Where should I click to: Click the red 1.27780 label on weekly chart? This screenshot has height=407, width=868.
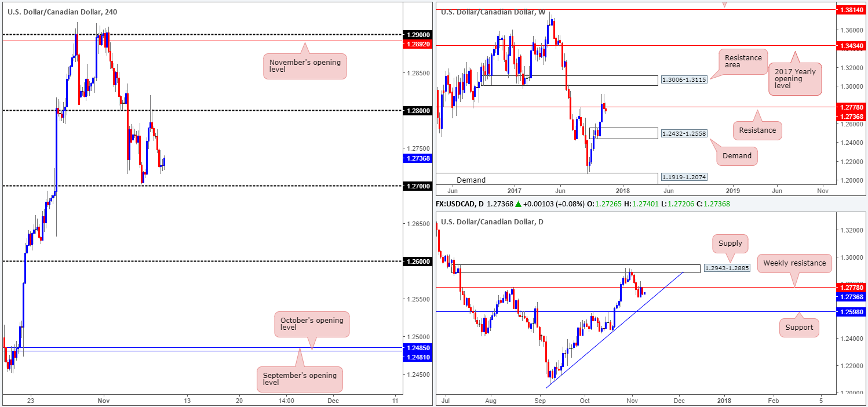pos(851,107)
